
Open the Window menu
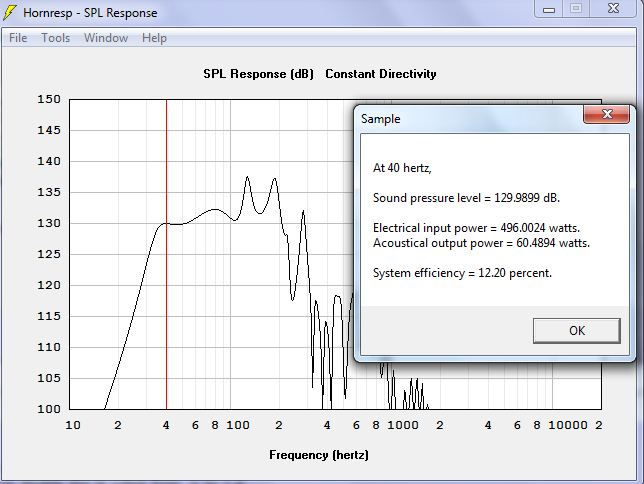106,38
